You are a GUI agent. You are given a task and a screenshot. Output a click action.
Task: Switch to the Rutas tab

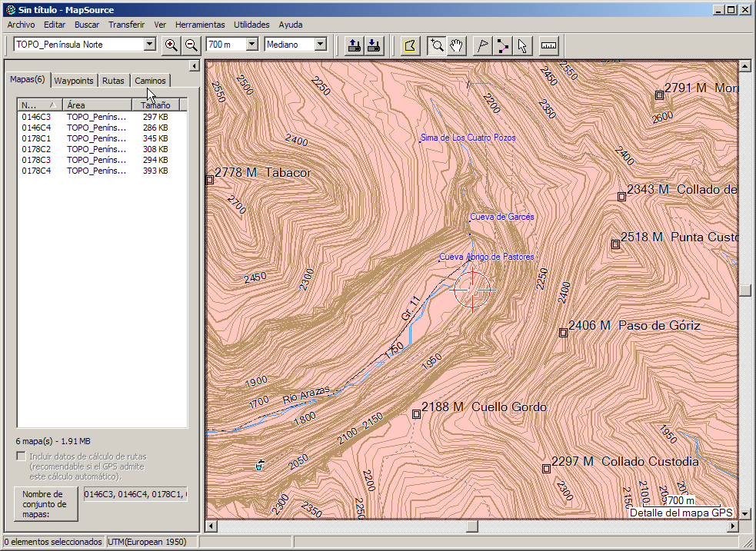pyautogui.click(x=113, y=81)
